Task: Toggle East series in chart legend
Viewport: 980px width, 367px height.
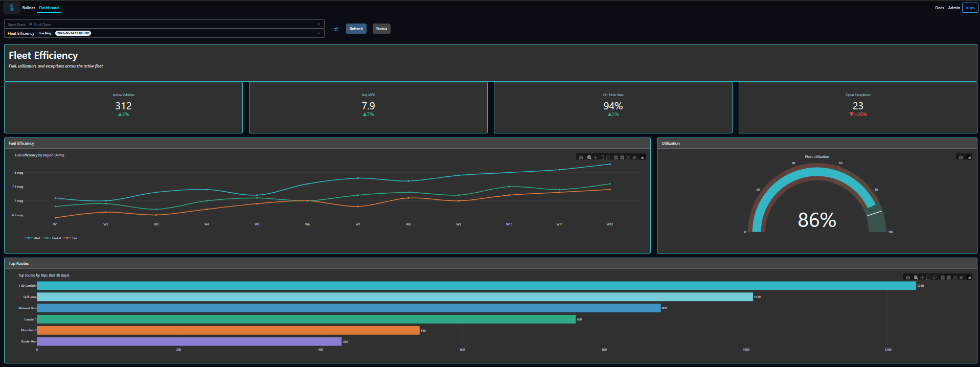Action: coord(71,238)
